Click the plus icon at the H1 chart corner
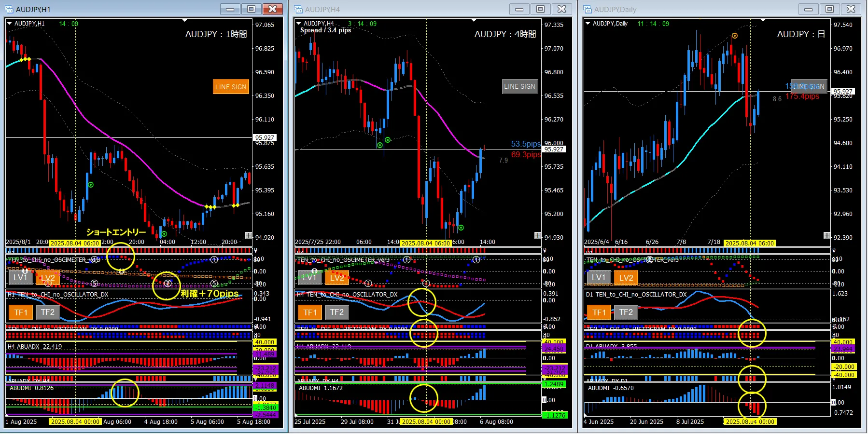This screenshot has height=434, width=868. (x=248, y=235)
